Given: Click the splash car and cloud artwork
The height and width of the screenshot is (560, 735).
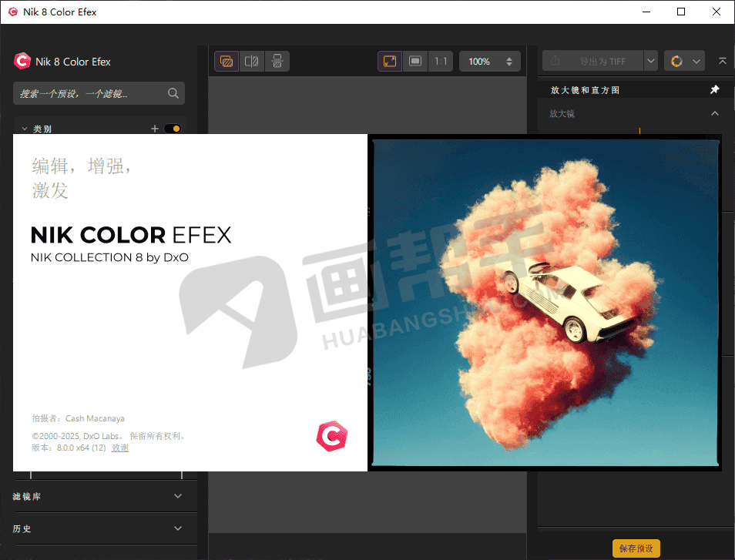Looking at the screenshot, I should [545, 302].
